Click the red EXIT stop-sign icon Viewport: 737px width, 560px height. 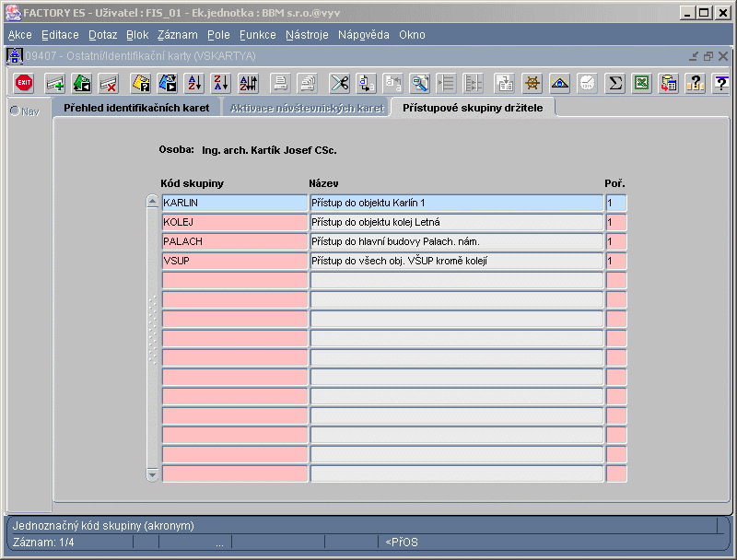[24, 83]
